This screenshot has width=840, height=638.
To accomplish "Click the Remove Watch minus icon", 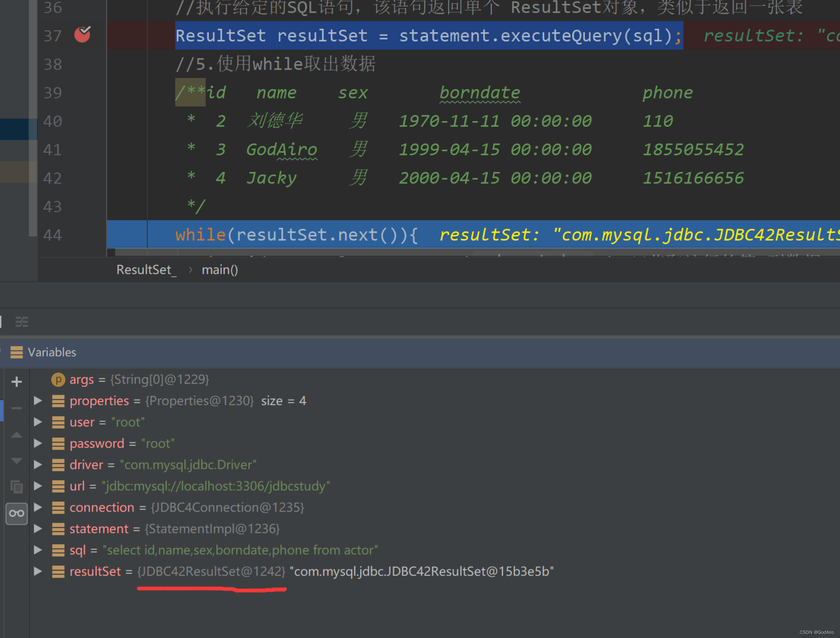I will (x=16, y=408).
